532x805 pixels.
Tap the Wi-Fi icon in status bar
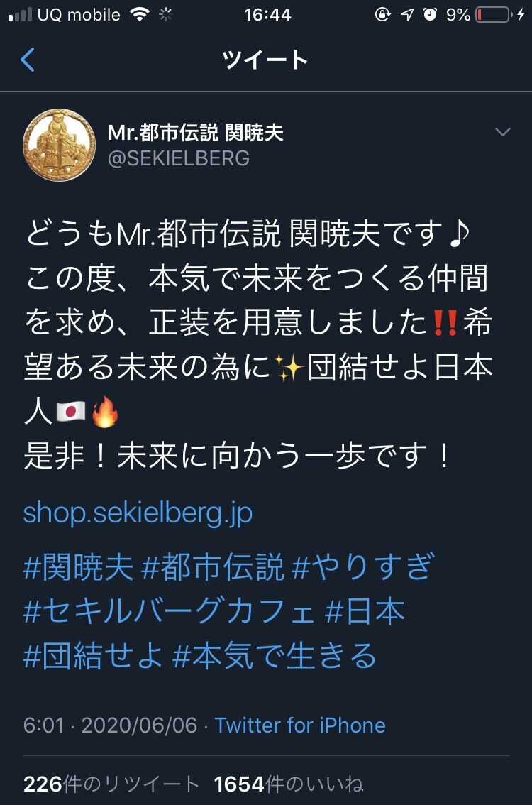pos(140,14)
